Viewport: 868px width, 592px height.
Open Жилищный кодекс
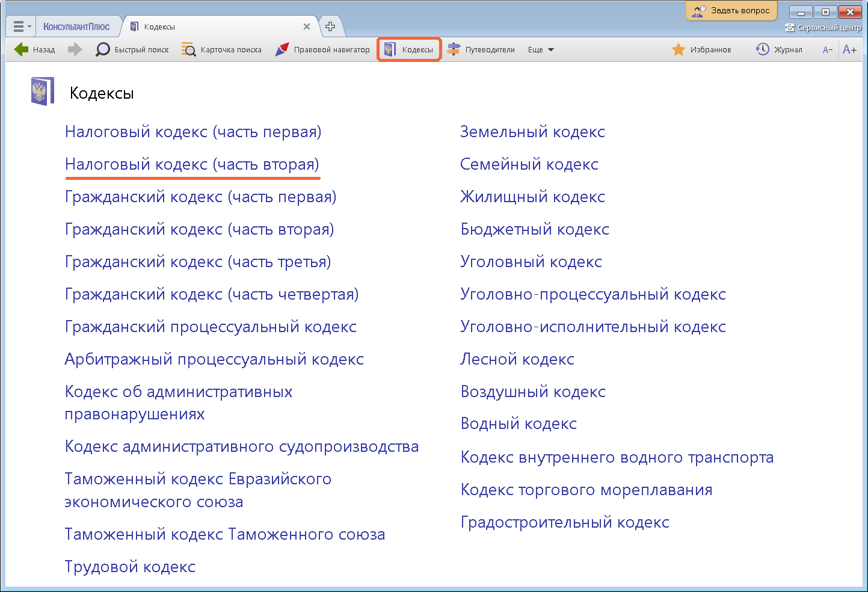point(532,197)
